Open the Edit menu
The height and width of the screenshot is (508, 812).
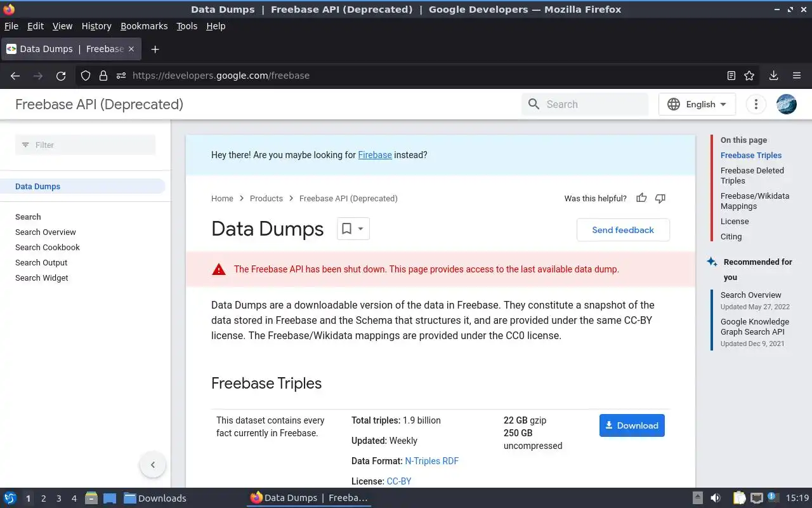(x=36, y=26)
